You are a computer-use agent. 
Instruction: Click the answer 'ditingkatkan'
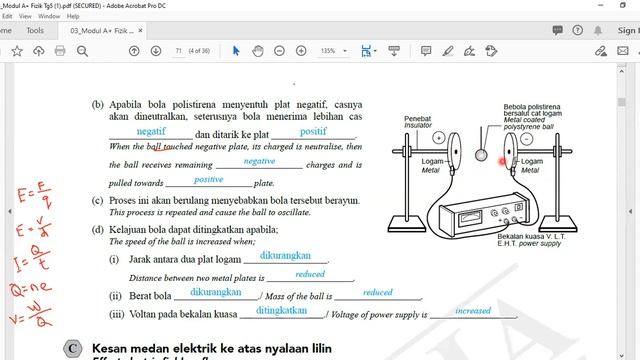point(281,310)
